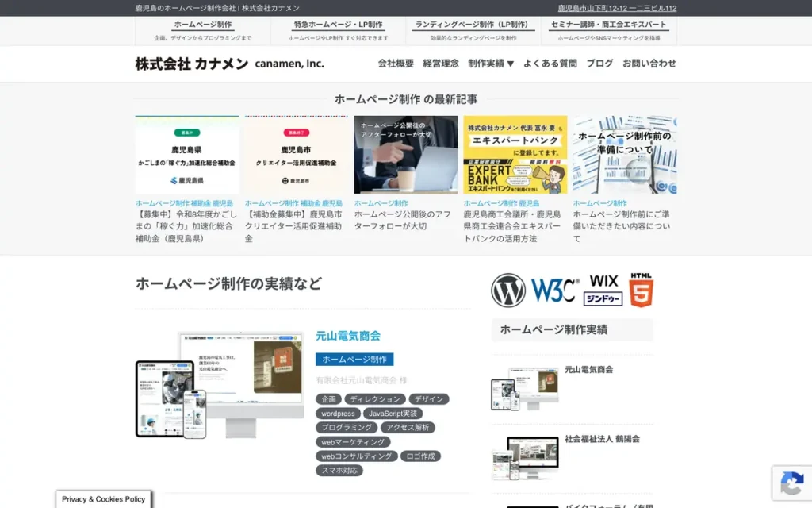The width and height of the screenshot is (812, 508).
Task: Open address link 鹿児島市山下町12-12
Action: click(617, 8)
